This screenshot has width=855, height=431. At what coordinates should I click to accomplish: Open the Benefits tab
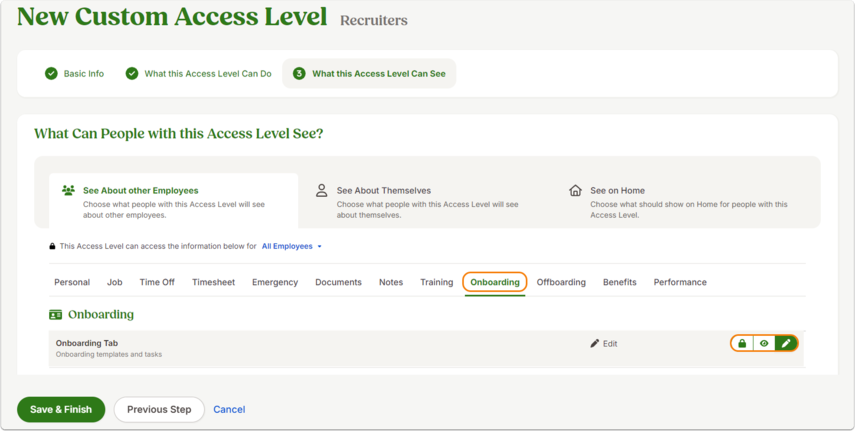pyautogui.click(x=619, y=282)
